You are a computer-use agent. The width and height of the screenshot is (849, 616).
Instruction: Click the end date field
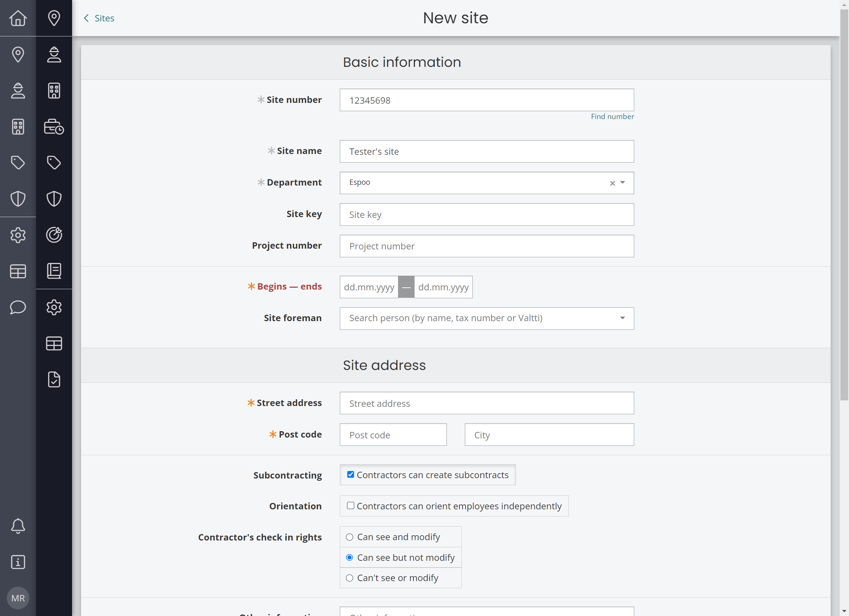point(443,287)
